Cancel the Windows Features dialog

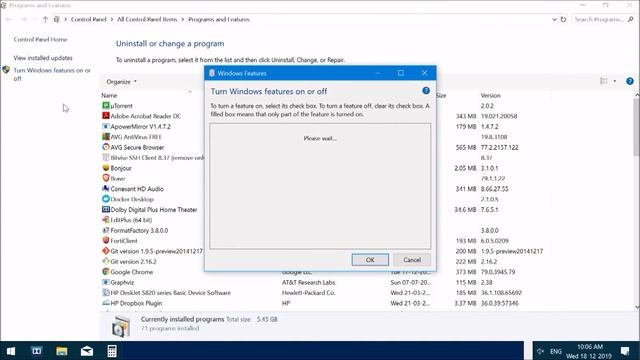tap(412, 260)
